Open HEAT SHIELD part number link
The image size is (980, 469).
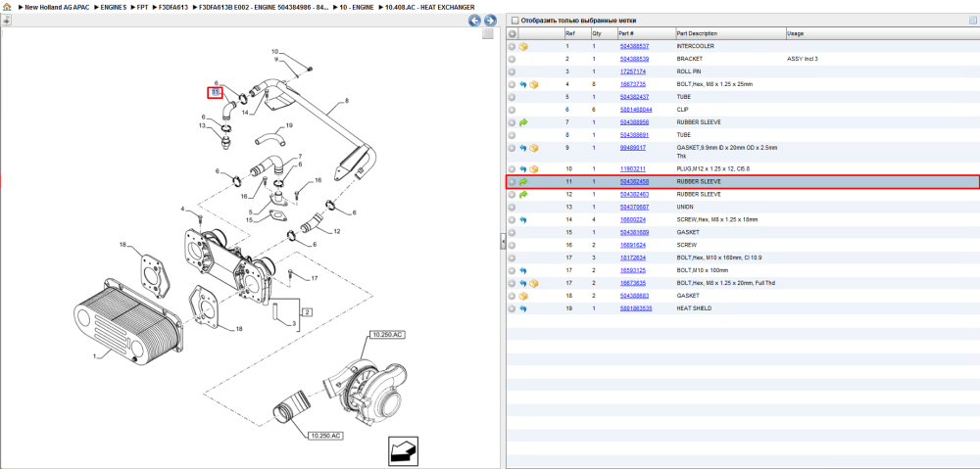636,308
